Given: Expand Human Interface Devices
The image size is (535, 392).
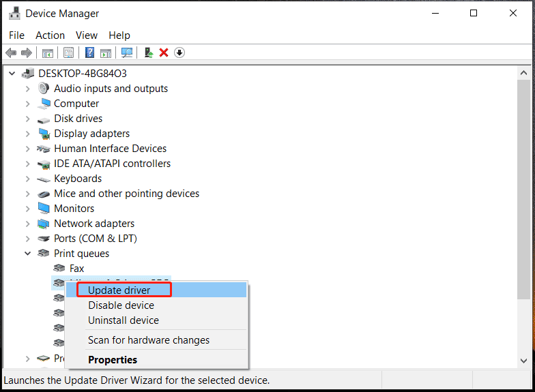Looking at the screenshot, I should (x=27, y=149).
